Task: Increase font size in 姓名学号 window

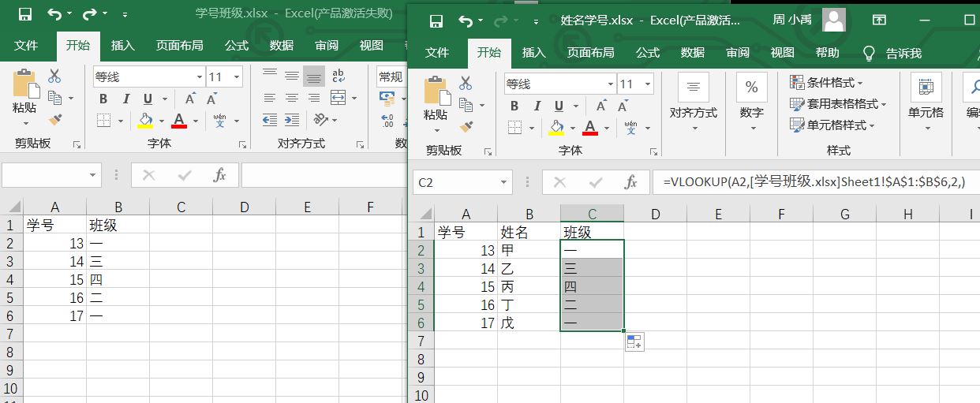Action: 601,106
